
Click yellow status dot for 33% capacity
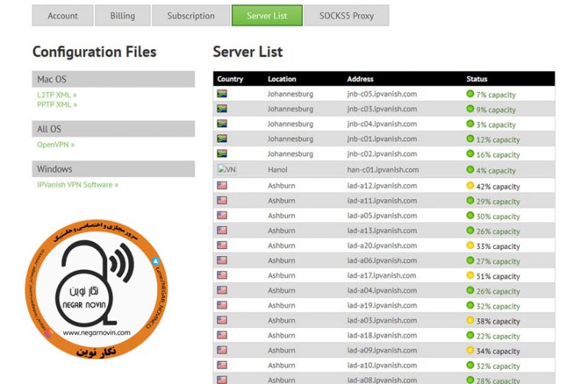coord(470,245)
